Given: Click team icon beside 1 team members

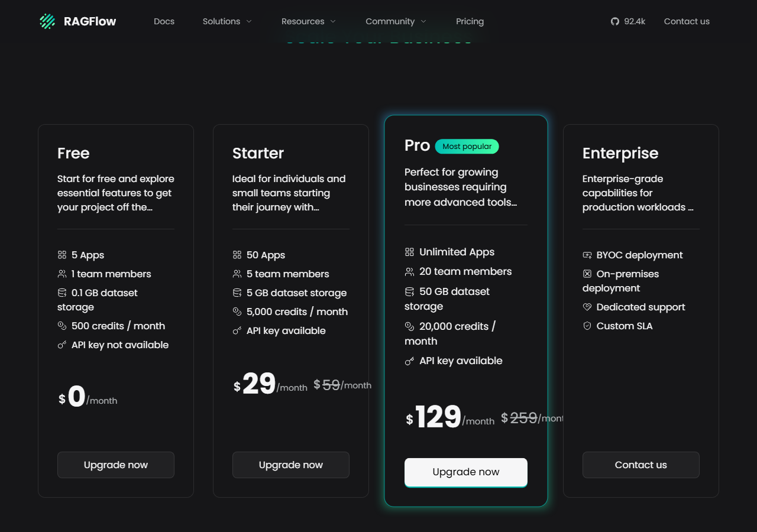Looking at the screenshot, I should coord(62,274).
